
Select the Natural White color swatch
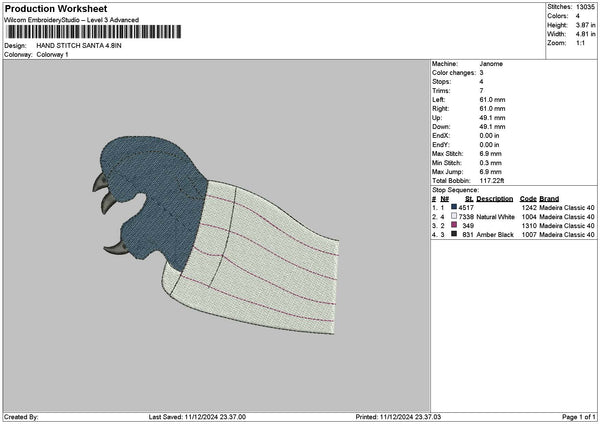pyautogui.click(x=454, y=216)
